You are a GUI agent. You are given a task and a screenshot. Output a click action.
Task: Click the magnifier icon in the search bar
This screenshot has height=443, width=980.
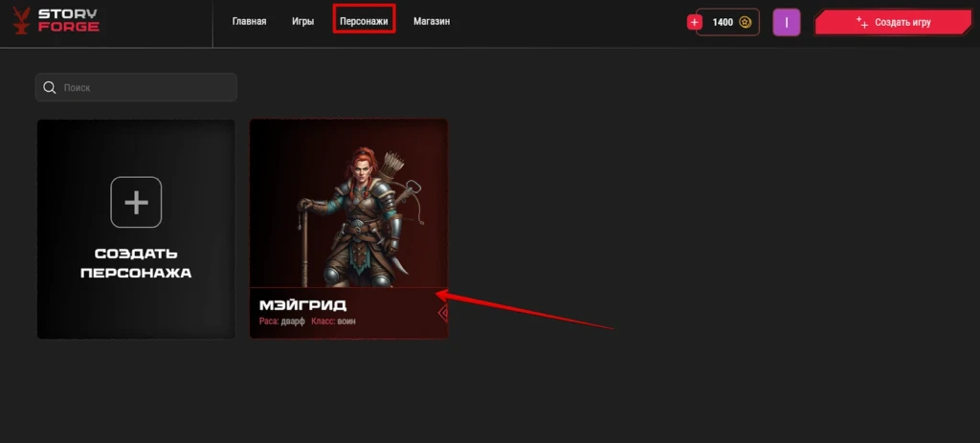tap(50, 87)
